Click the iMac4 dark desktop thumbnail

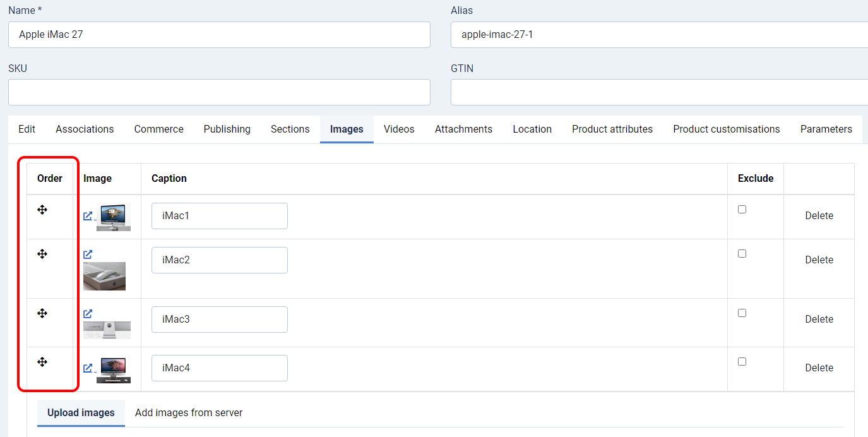coord(114,370)
